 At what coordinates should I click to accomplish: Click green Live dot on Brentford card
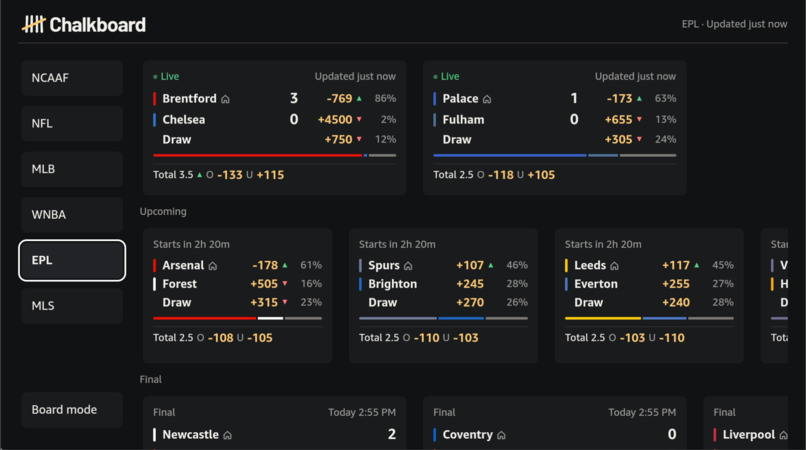tap(155, 77)
